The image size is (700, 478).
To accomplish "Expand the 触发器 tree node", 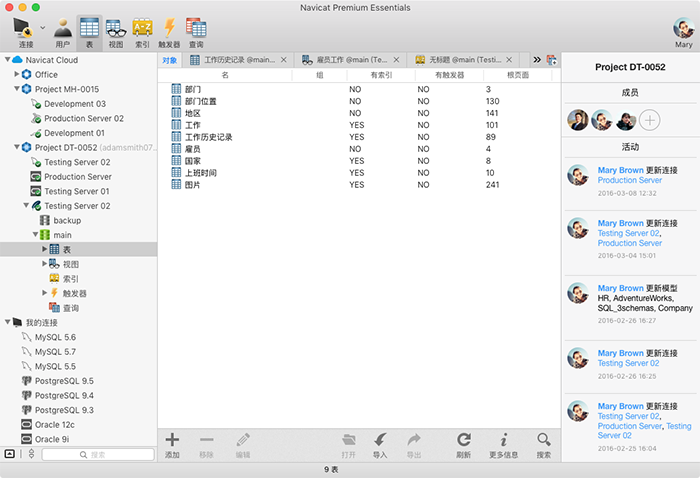I will (x=45, y=293).
